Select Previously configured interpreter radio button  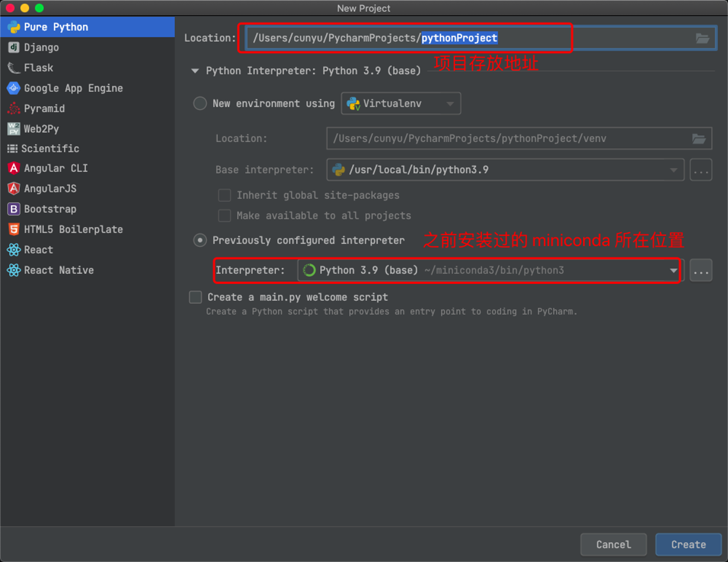tap(200, 240)
